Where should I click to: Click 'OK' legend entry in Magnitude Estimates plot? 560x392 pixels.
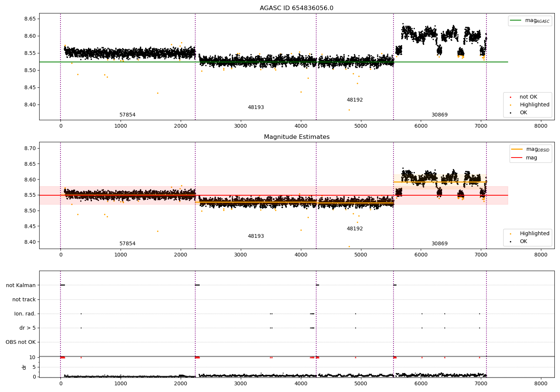click(523, 242)
